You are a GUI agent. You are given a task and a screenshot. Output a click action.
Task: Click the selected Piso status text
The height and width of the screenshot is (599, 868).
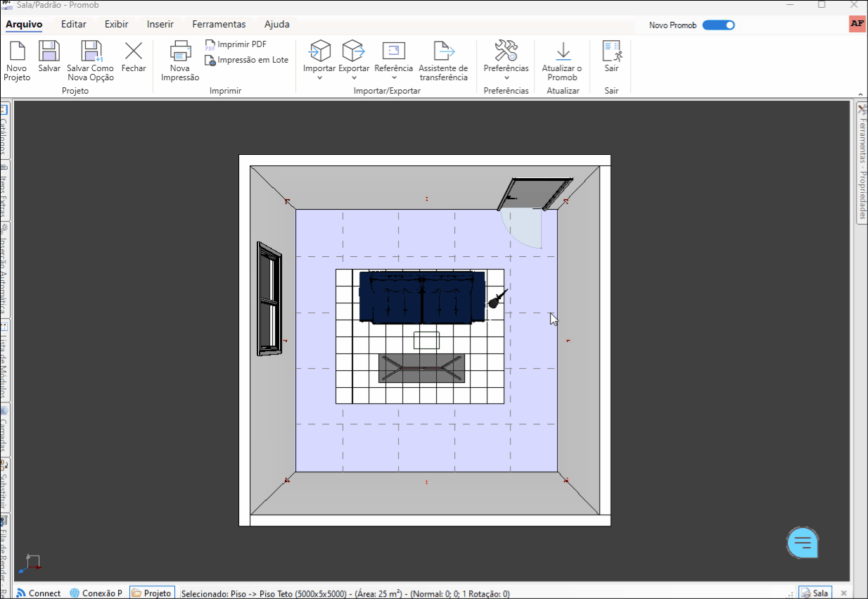click(345, 593)
